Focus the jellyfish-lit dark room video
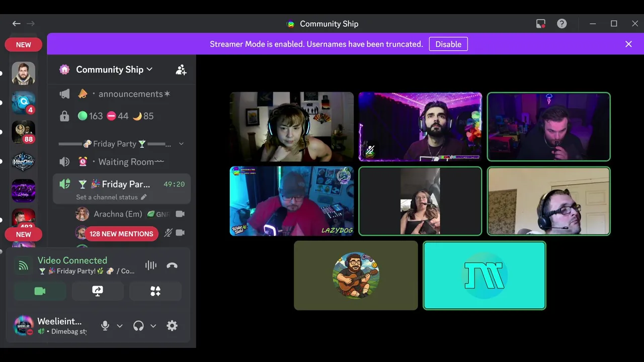 coord(549,127)
